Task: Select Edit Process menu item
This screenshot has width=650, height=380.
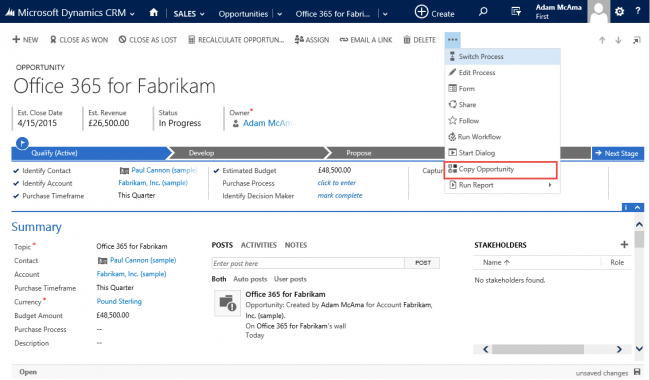Action: 502,73
